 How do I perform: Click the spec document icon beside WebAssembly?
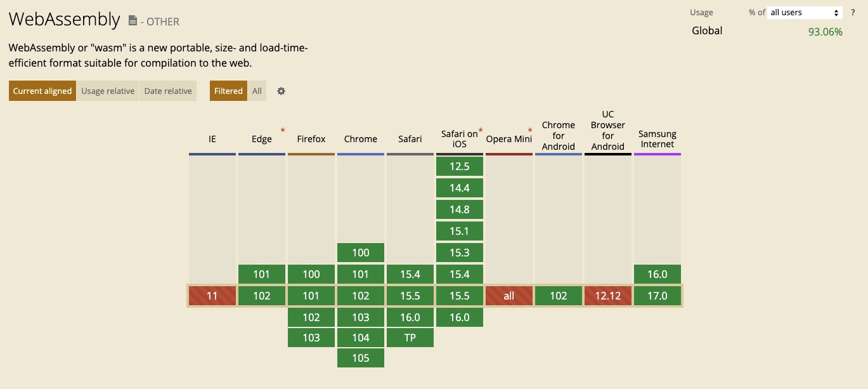pos(133,21)
